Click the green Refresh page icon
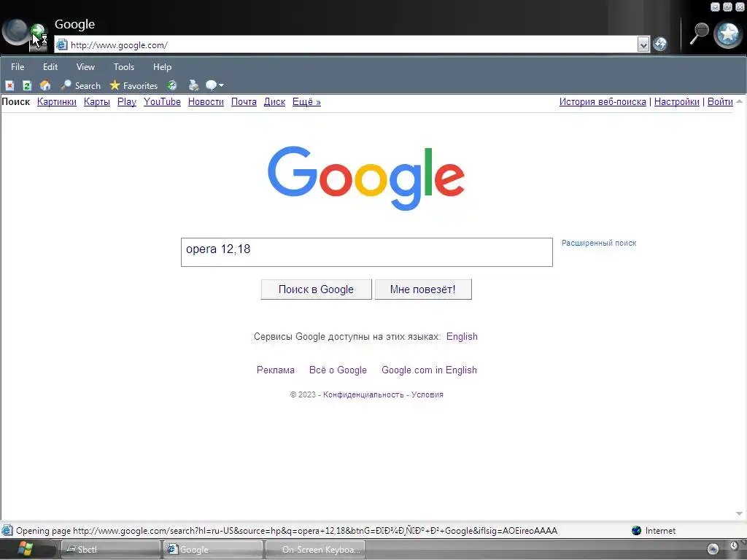 point(27,86)
